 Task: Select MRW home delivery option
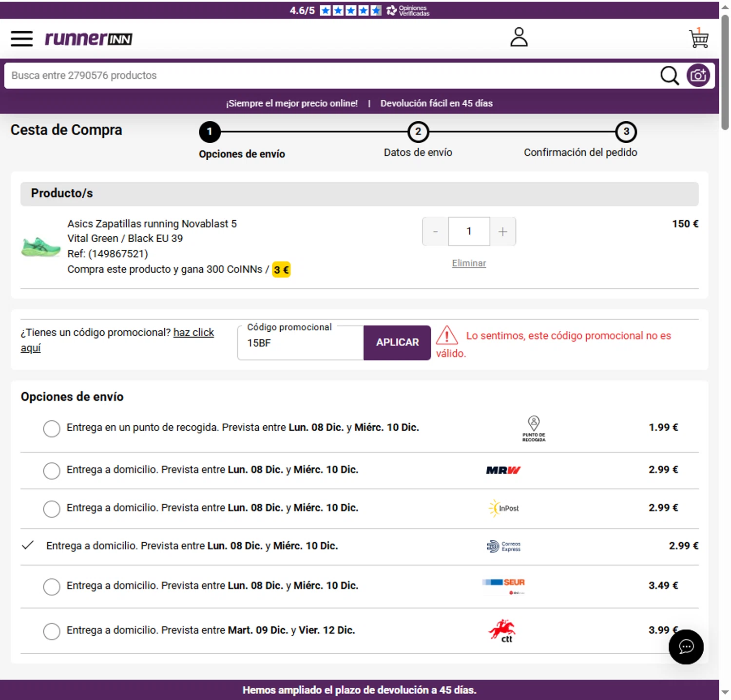52,471
